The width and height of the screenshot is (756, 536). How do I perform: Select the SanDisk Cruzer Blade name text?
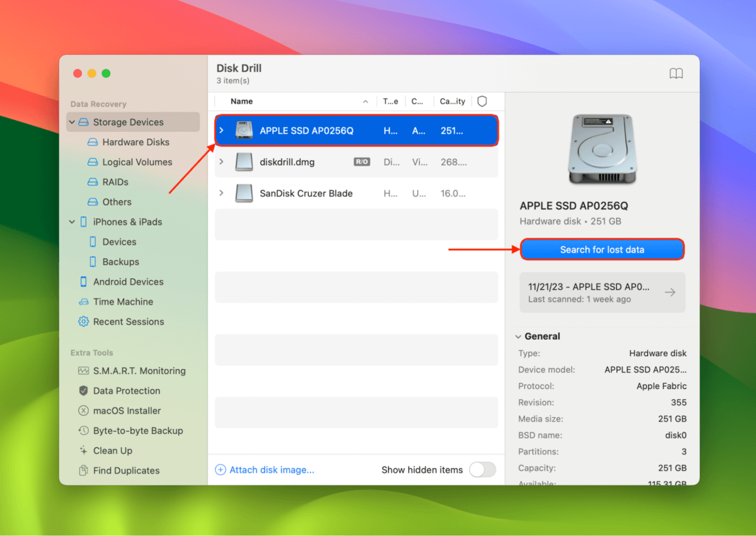[x=306, y=194]
